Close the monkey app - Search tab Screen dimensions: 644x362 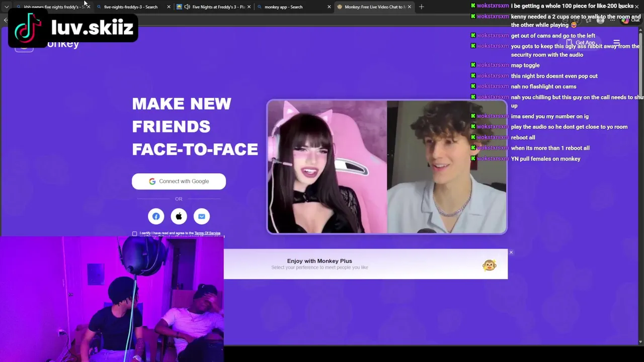click(329, 7)
